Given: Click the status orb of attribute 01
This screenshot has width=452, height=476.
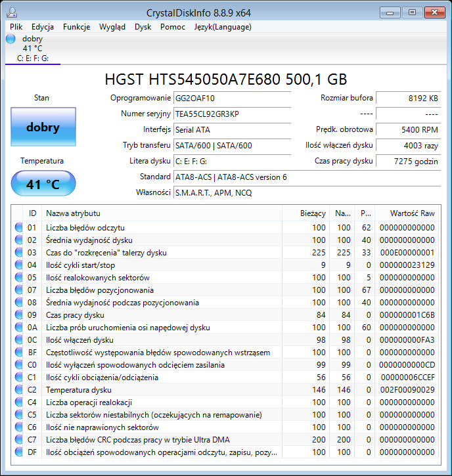Looking at the screenshot, I should 18,227.
